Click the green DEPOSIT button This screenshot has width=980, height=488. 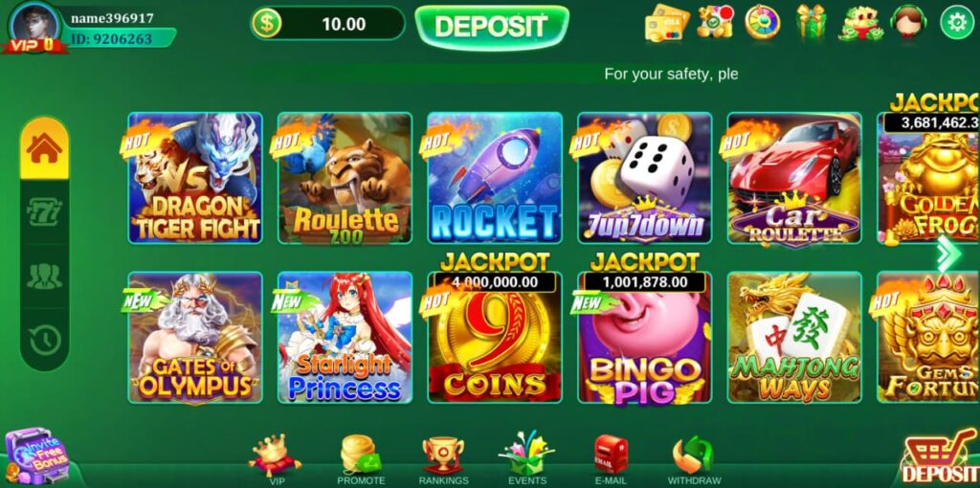click(x=492, y=26)
